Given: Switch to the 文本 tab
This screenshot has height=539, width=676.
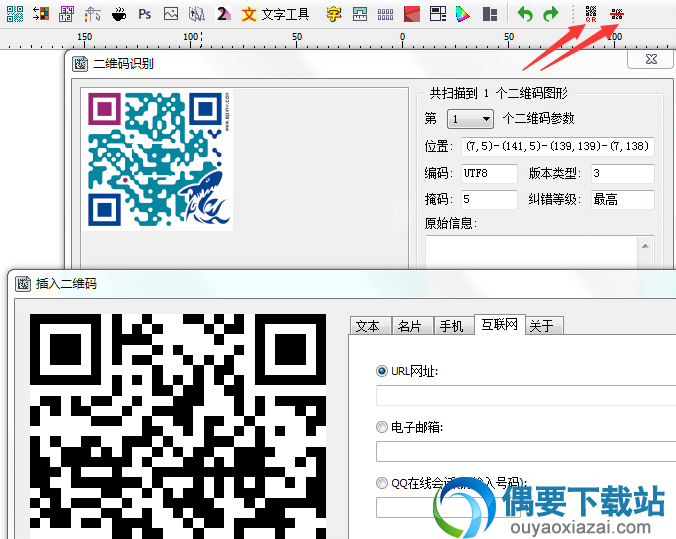Looking at the screenshot, I should pos(371,326).
